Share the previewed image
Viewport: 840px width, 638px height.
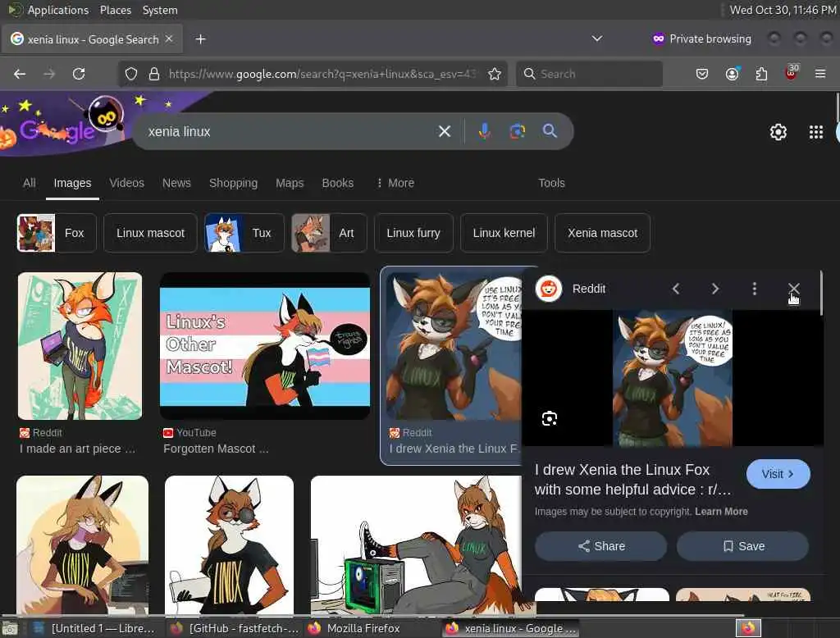(x=601, y=546)
